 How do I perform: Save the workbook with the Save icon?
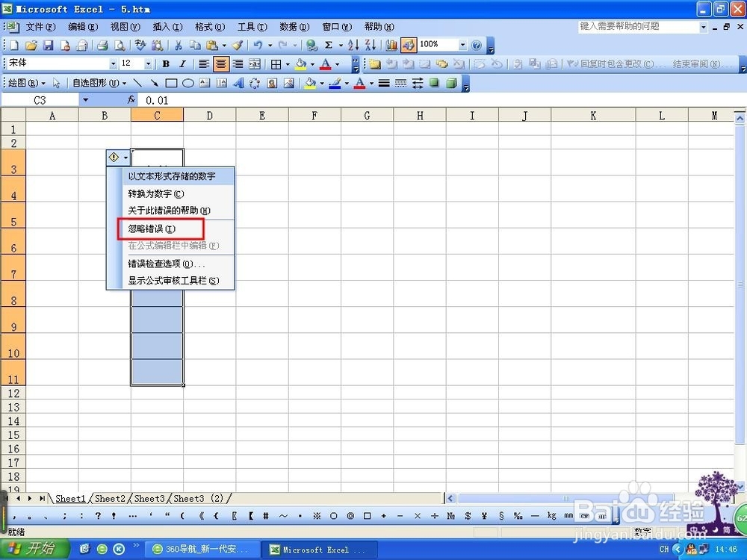[48, 46]
